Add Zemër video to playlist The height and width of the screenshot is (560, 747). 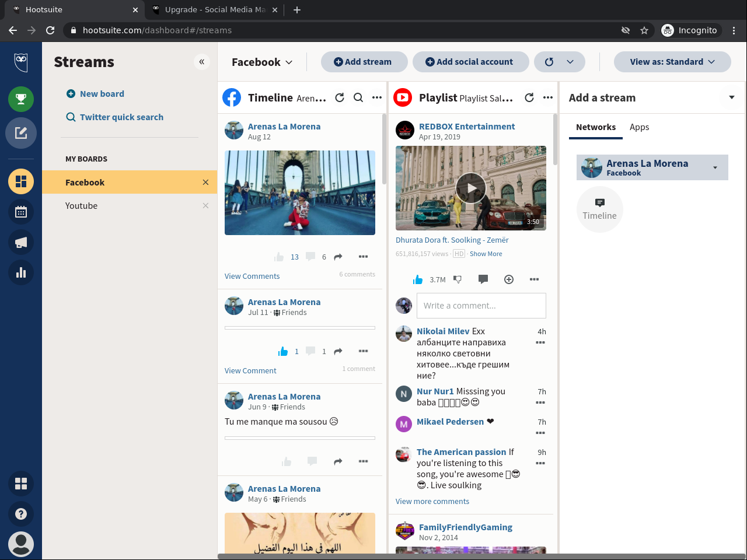click(x=509, y=279)
